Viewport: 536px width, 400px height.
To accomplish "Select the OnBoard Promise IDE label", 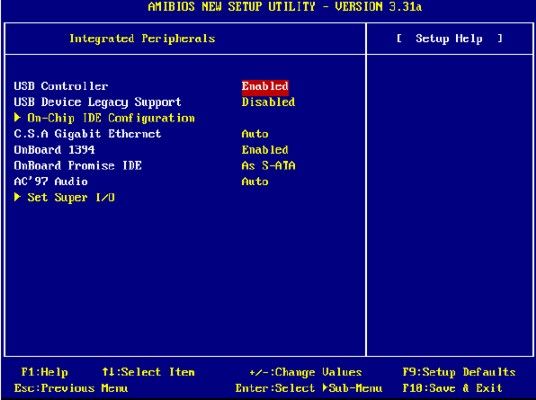I will (78, 166).
